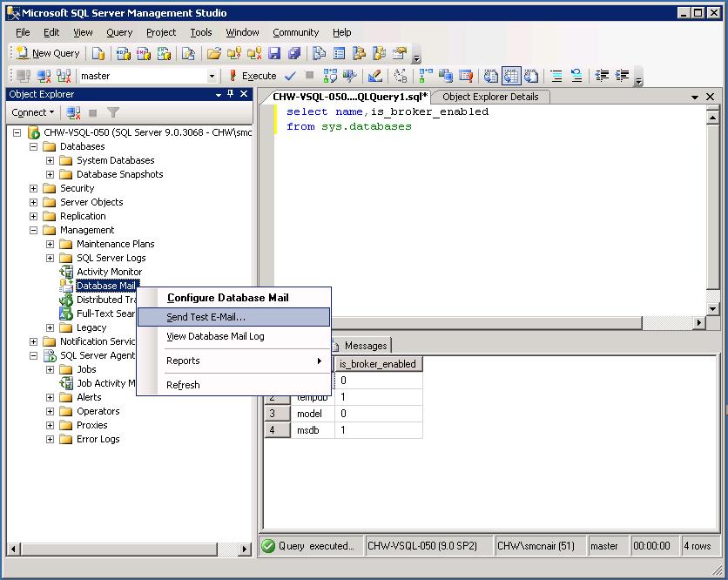Collapse the Management folder
This screenshot has width=728, height=580.
coord(33,230)
